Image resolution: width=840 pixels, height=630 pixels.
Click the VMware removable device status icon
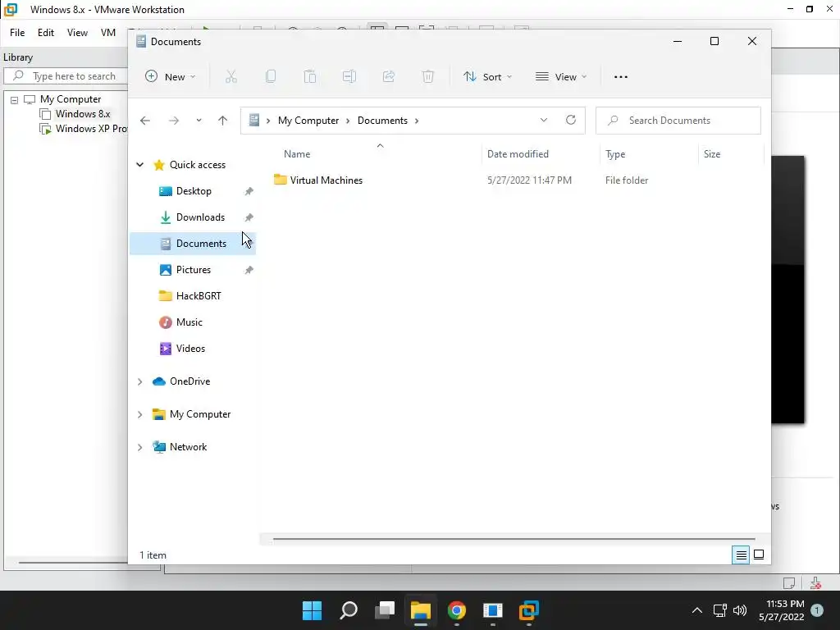point(815,583)
